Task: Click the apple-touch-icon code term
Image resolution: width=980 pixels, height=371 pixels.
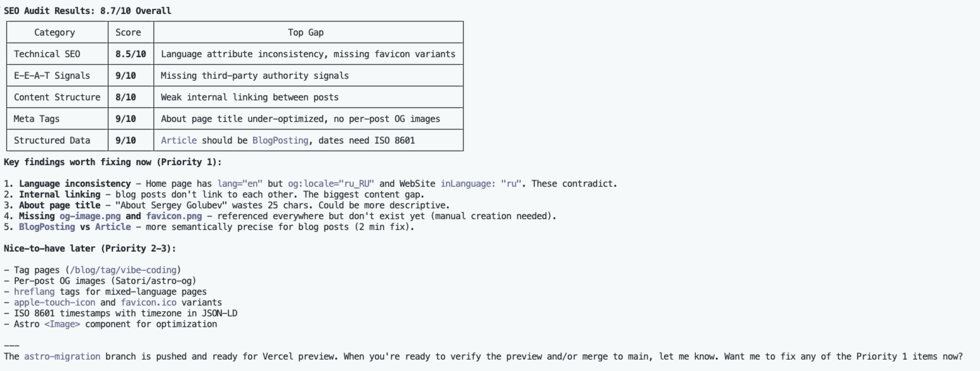Action: pos(55,302)
